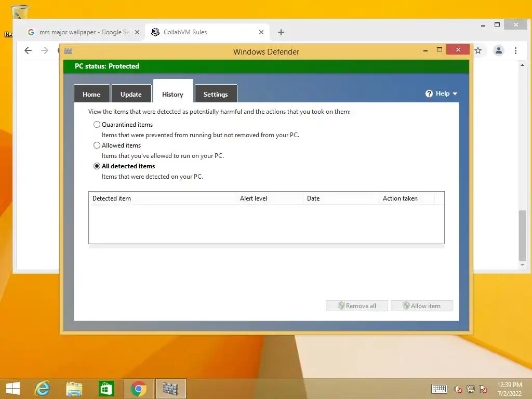The height and width of the screenshot is (399, 532).
Task: Click the Chrome page scrollbar thumb
Action: 522,235
